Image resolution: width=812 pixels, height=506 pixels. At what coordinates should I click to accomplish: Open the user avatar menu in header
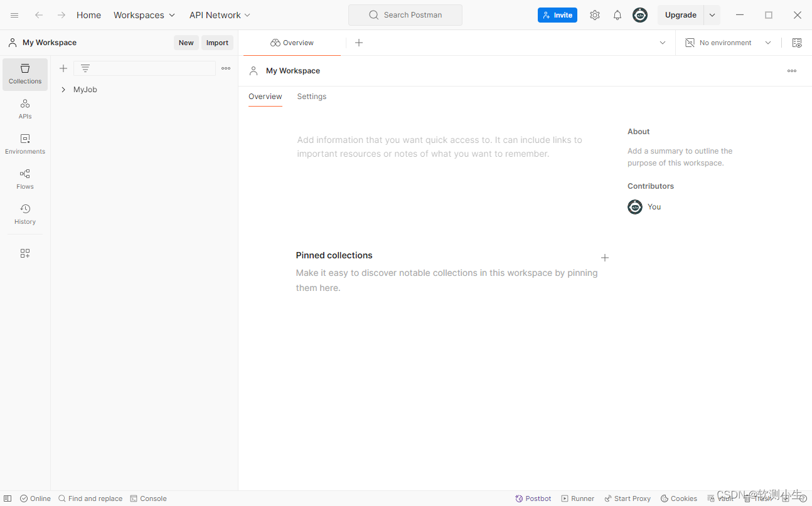point(640,15)
